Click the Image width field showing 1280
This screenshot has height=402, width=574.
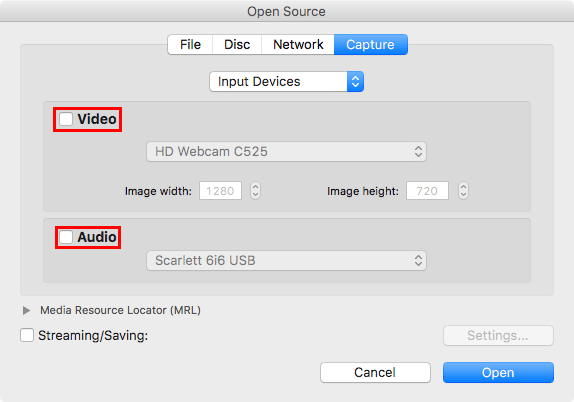click(220, 191)
